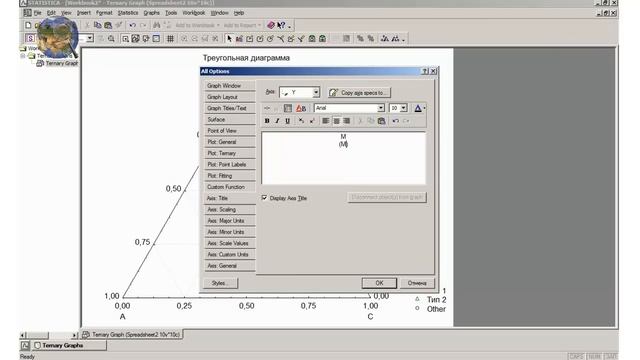
Task: Select Ternary Graph (Spreadsheet2 10v*10c) bottom tab
Action: 131,334
